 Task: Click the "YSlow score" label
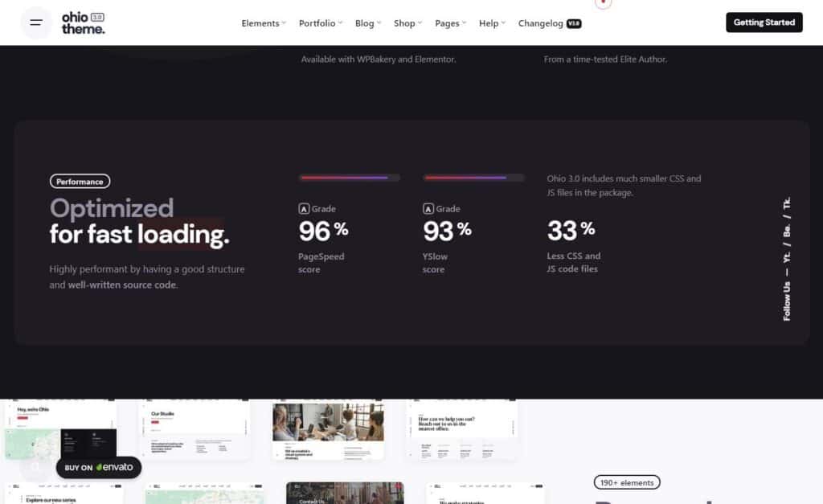pos(435,263)
